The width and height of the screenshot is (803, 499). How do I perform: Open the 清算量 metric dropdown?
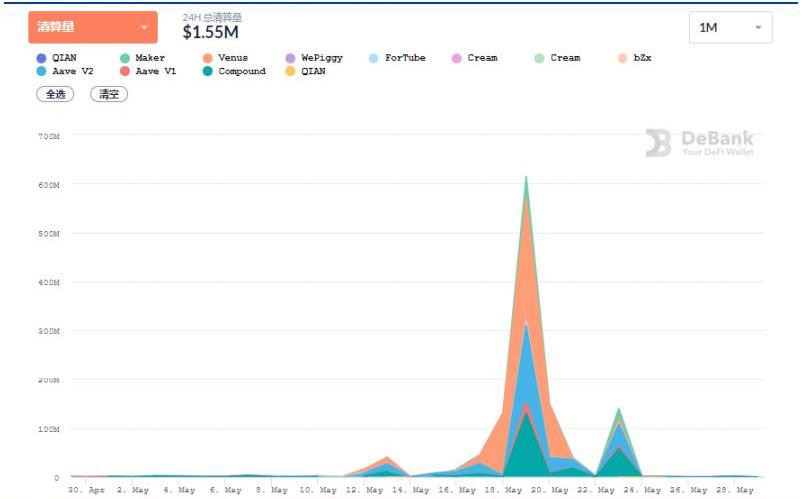pyautogui.click(x=92, y=27)
